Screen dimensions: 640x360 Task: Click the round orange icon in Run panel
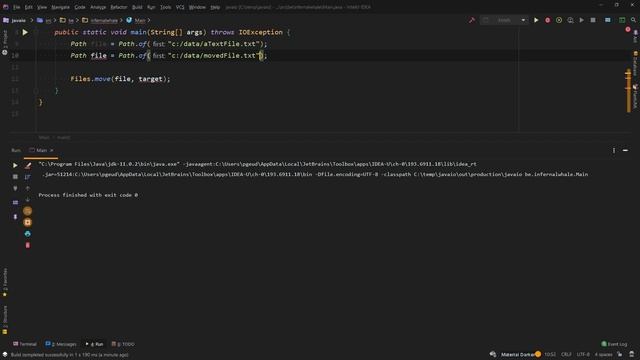pyautogui.click(x=27, y=211)
